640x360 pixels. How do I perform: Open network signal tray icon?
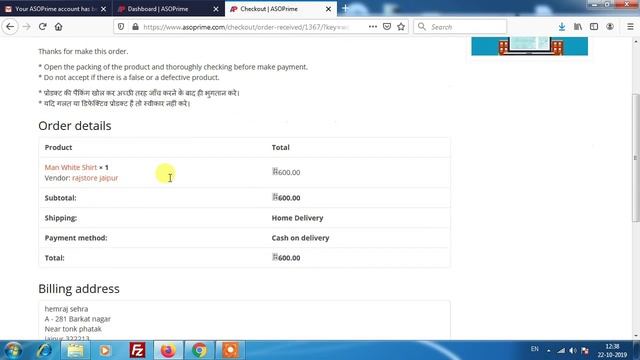pos(561,351)
